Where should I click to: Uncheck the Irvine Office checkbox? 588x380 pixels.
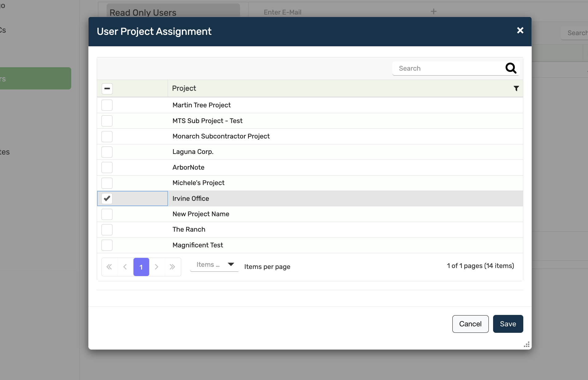click(x=107, y=198)
